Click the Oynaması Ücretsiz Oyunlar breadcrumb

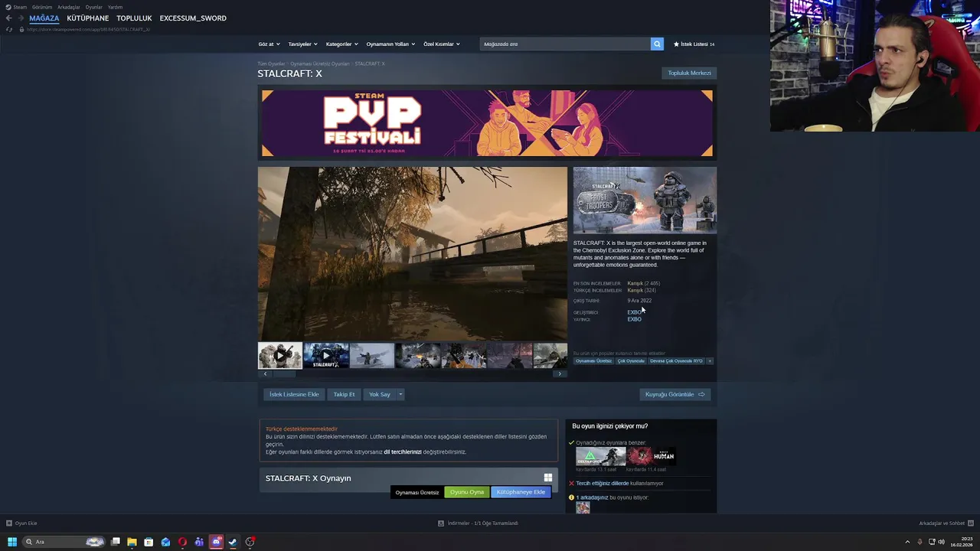319,64
